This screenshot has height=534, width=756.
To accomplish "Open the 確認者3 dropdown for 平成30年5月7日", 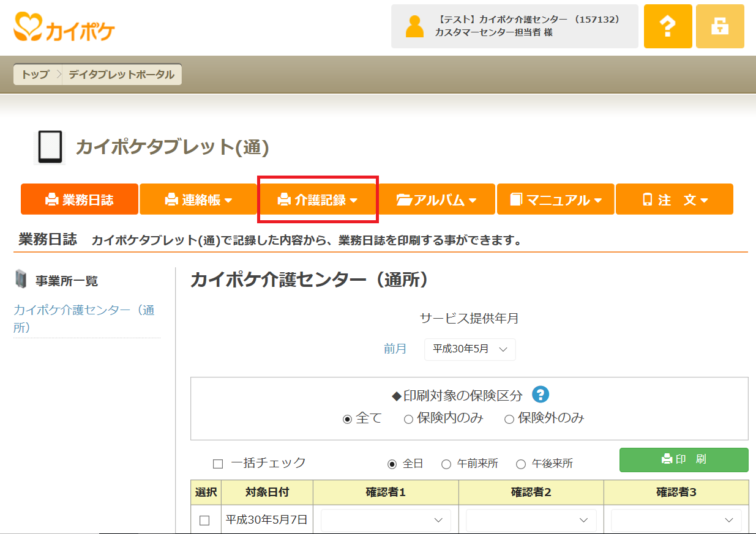I will [x=676, y=520].
